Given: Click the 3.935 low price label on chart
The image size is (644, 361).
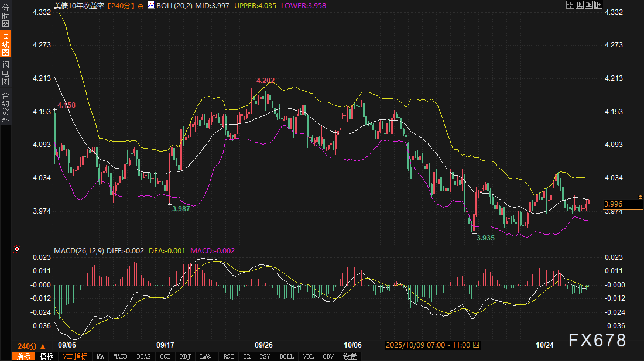Looking at the screenshot, I should 485,238.
